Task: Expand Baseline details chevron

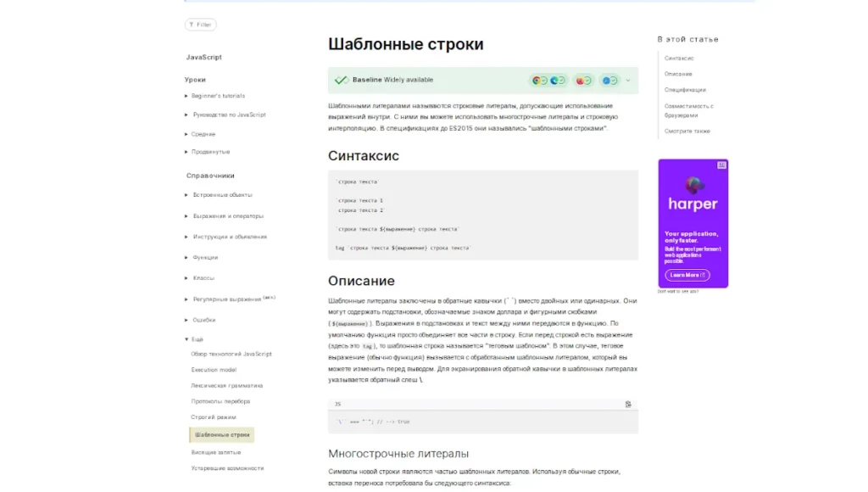Action: tap(628, 81)
